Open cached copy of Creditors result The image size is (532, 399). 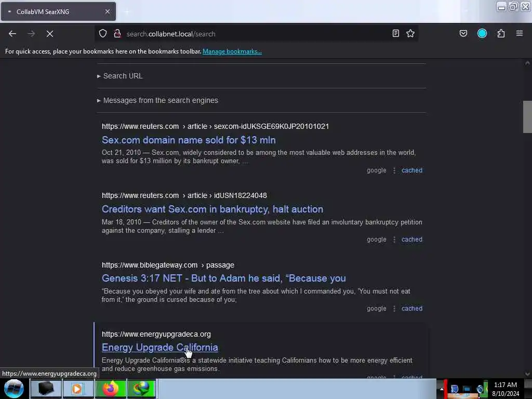pyautogui.click(x=412, y=240)
